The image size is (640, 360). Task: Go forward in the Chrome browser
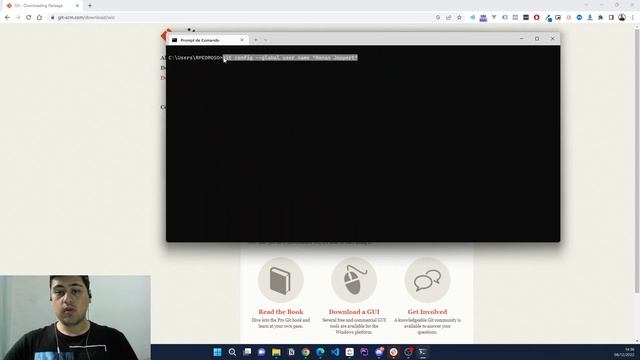click(18, 18)
